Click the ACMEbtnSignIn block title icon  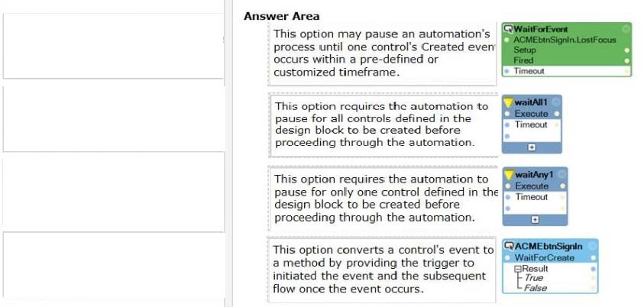[x=510, y=246]
